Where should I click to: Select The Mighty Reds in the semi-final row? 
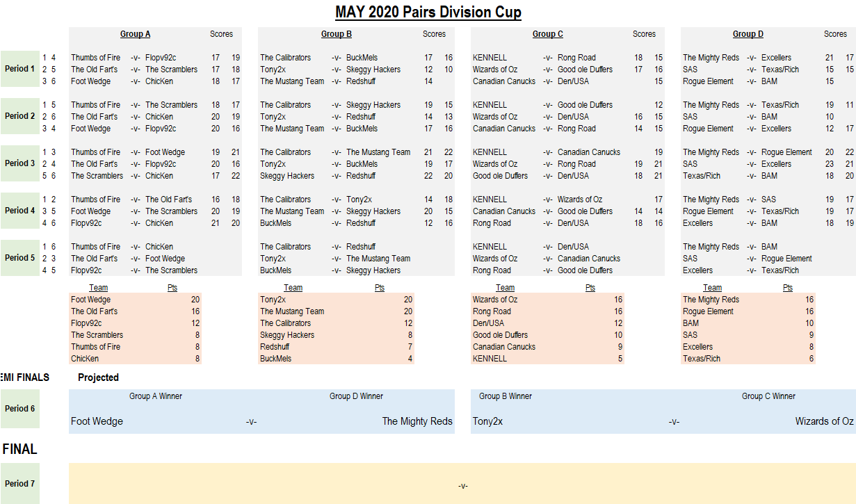[417, 421]
